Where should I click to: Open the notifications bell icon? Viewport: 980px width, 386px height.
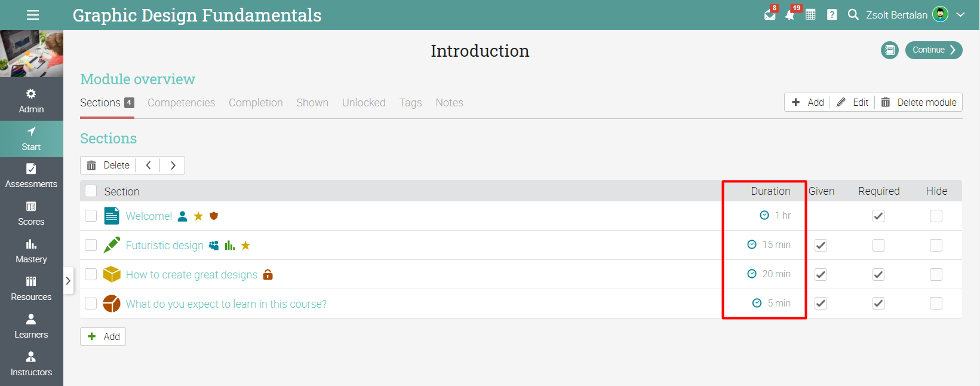point(790,14)
